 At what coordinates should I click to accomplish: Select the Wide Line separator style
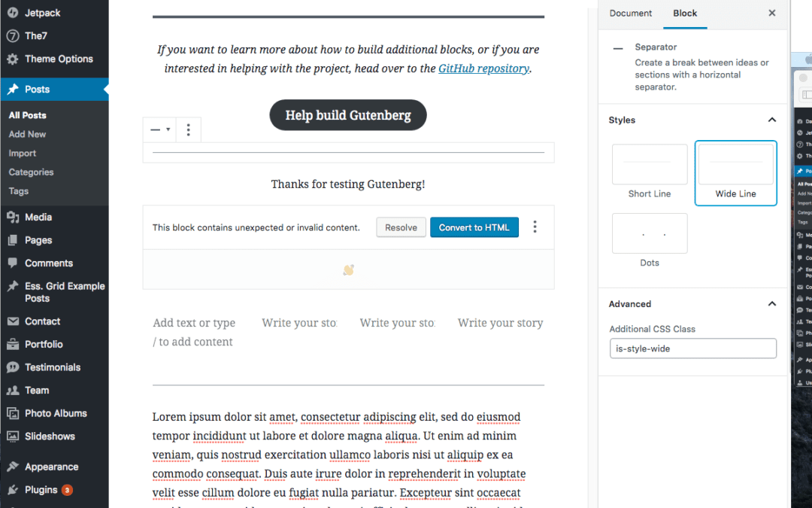[735, 164]
